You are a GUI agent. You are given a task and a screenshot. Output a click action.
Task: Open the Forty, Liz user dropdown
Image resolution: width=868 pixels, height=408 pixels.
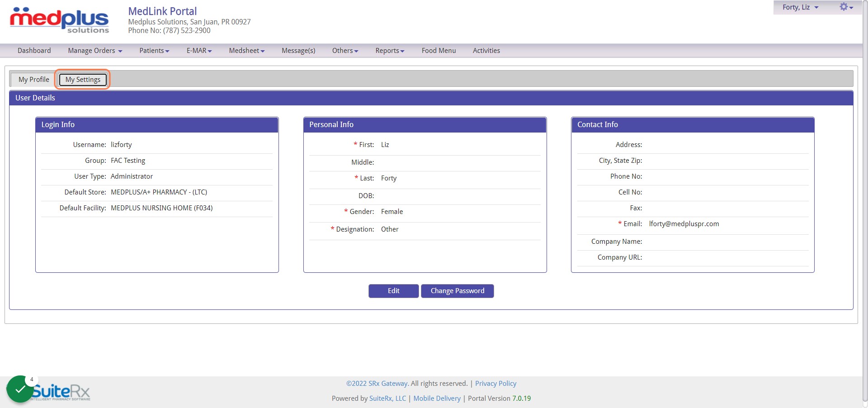click(800, 7)
